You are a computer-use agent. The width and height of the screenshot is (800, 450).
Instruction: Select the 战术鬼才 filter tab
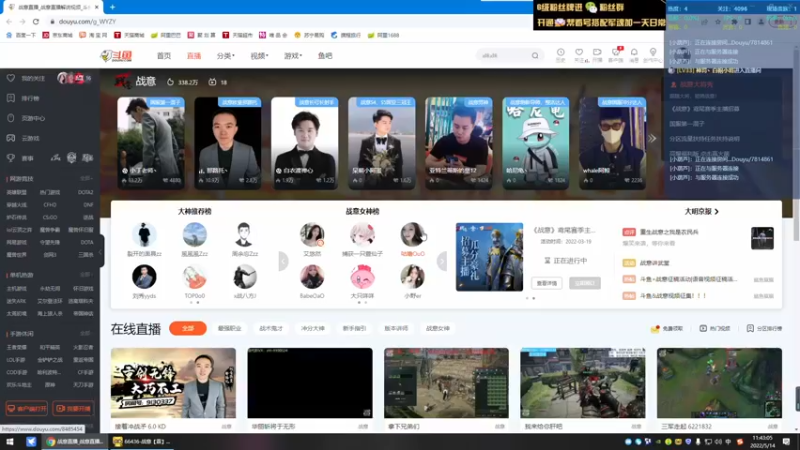271,329
